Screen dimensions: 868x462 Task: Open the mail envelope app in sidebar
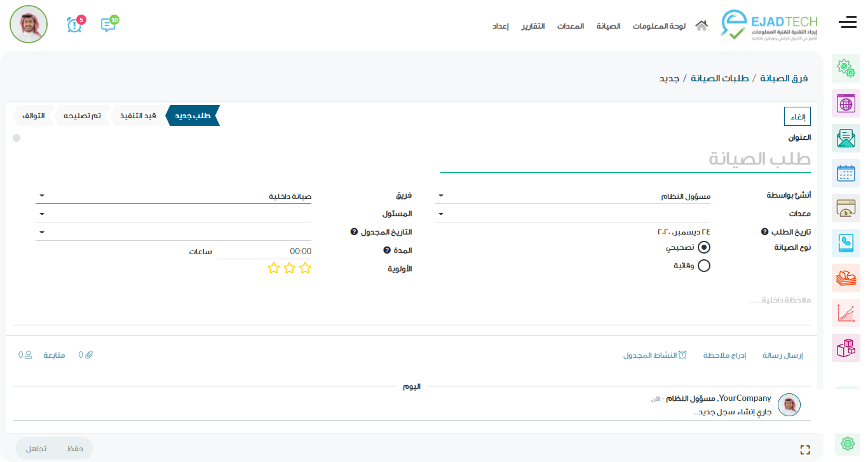point(846,138)
